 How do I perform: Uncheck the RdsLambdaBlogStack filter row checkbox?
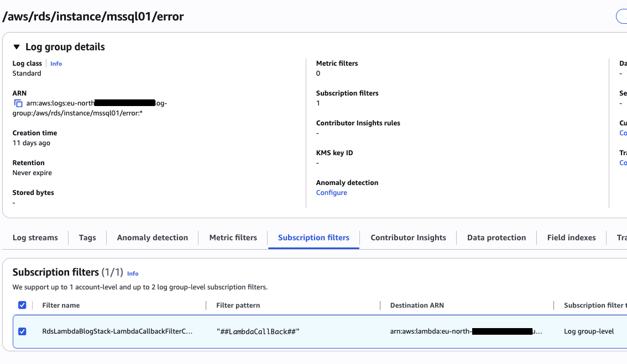tap(23, 331)
